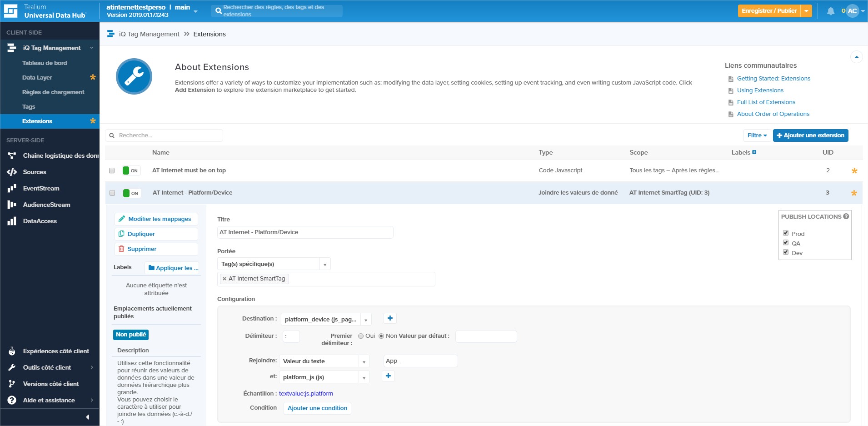Click the plus icon next to Destination
Screen dimensions: 868x426
[390, 318]
